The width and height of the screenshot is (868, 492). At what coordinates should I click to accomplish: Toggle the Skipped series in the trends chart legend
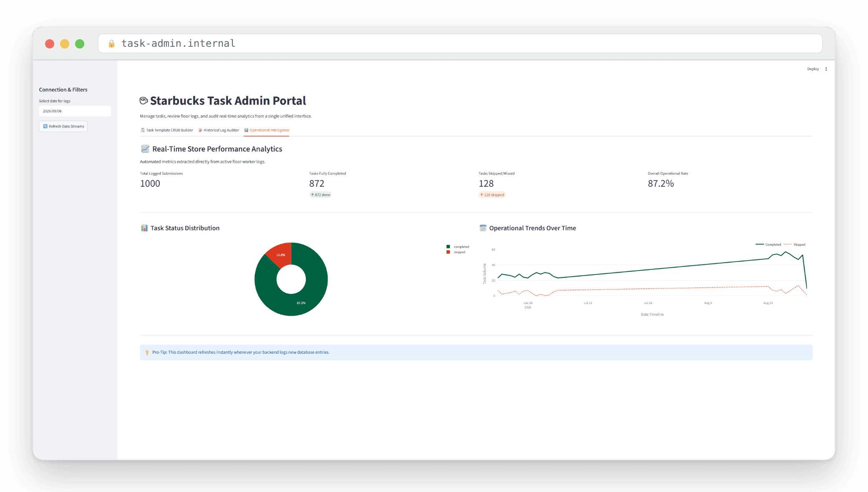795,245
